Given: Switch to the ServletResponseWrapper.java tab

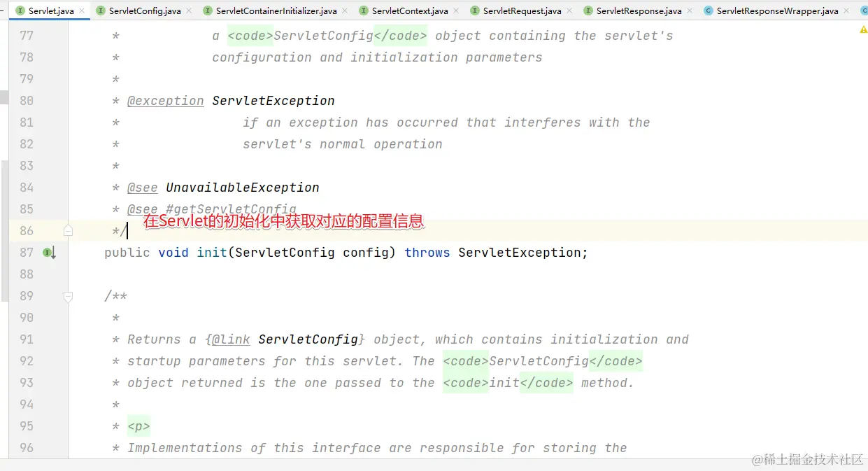Looking at the screenshot, I should click(777, 10).
